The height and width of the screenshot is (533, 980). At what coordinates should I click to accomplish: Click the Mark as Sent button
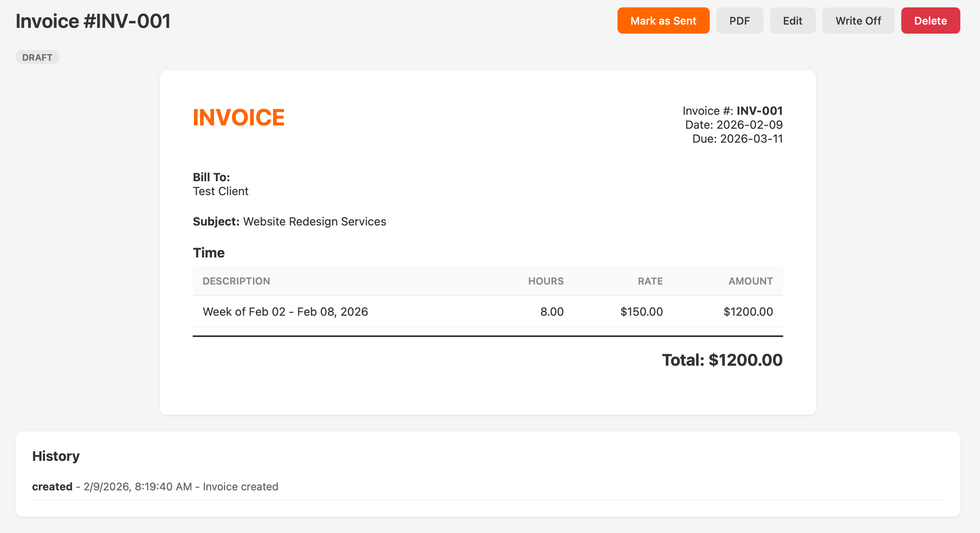click(x=663, y=20)
